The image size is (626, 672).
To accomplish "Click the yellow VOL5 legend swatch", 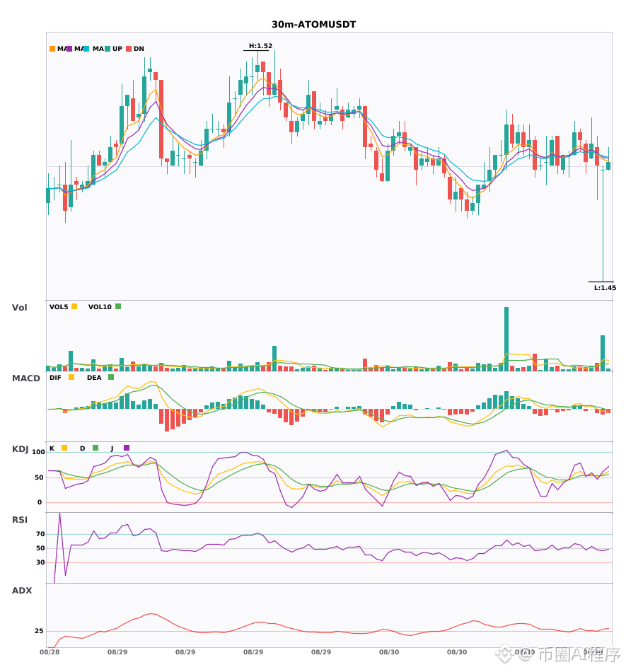I will coord(74,306).
